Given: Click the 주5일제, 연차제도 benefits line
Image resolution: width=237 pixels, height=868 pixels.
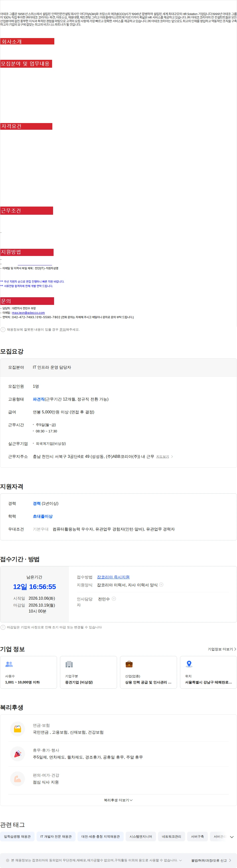Looking at the screenshot, I should 88,758.
